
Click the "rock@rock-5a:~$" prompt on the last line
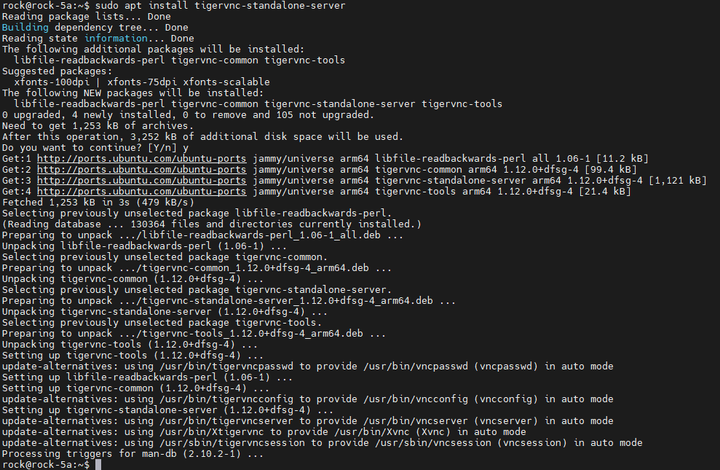coord(45,464)
